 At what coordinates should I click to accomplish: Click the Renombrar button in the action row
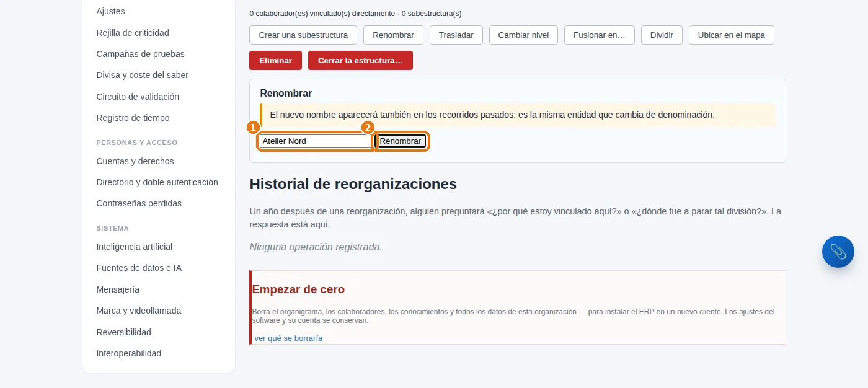(x=393, y=35)
